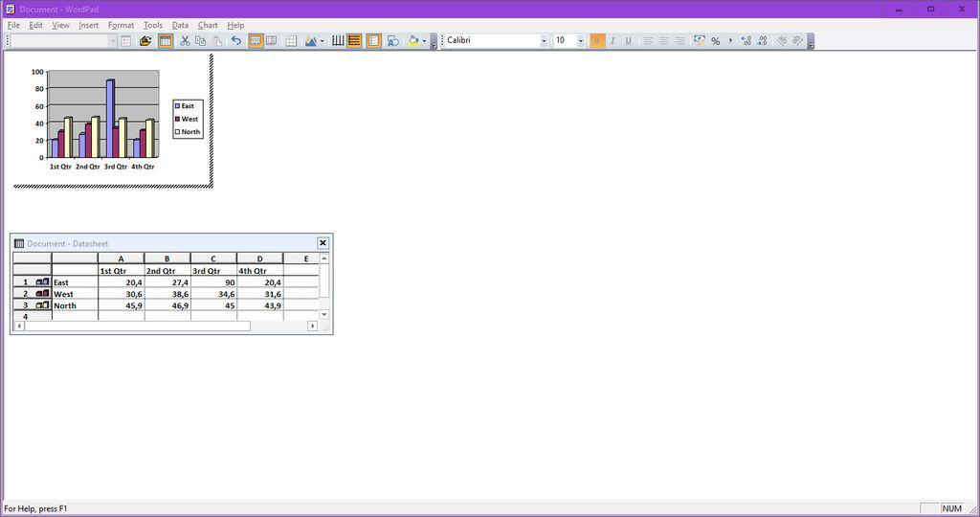The width and height of the screenshot is (980, 517).
Task: Open the Tools menu
Action: coord(152,25)
